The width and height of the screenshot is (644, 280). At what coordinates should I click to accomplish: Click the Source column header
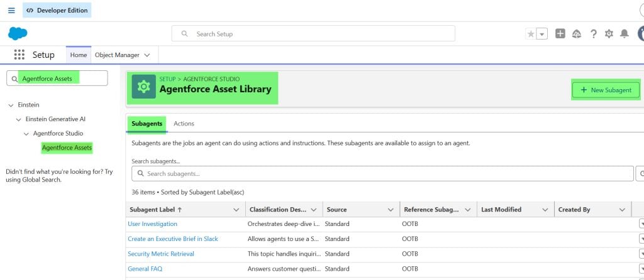337,210
